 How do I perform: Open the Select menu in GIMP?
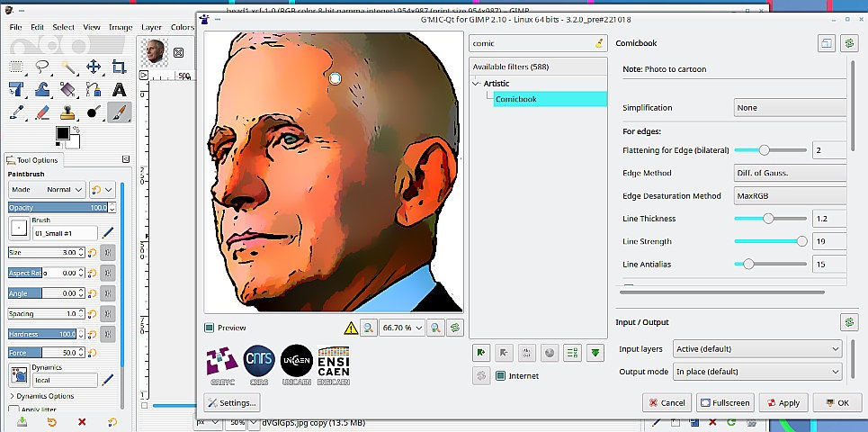click(x=64, y=27)
